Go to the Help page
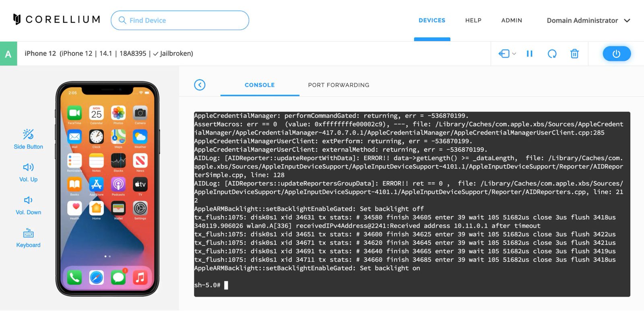The height and width of the screenshot is (322, 644). pos(473,21)
